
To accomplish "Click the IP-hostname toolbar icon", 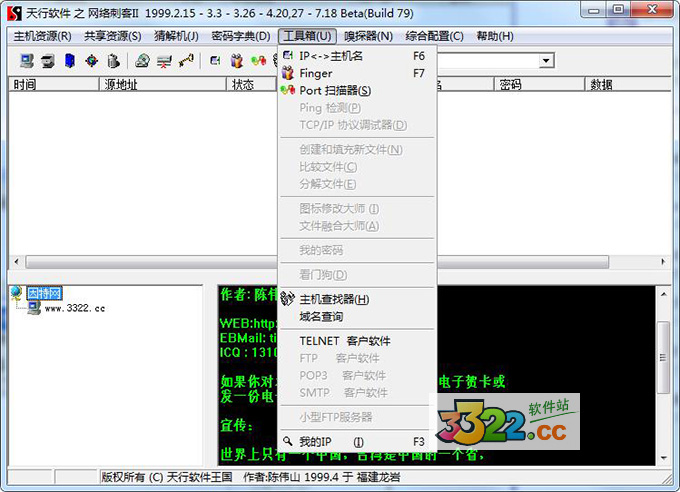I will [215, 61].
